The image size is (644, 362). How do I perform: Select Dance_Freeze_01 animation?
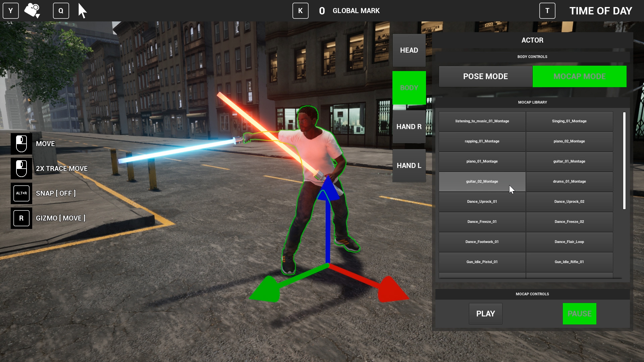[x=482, y=222]
